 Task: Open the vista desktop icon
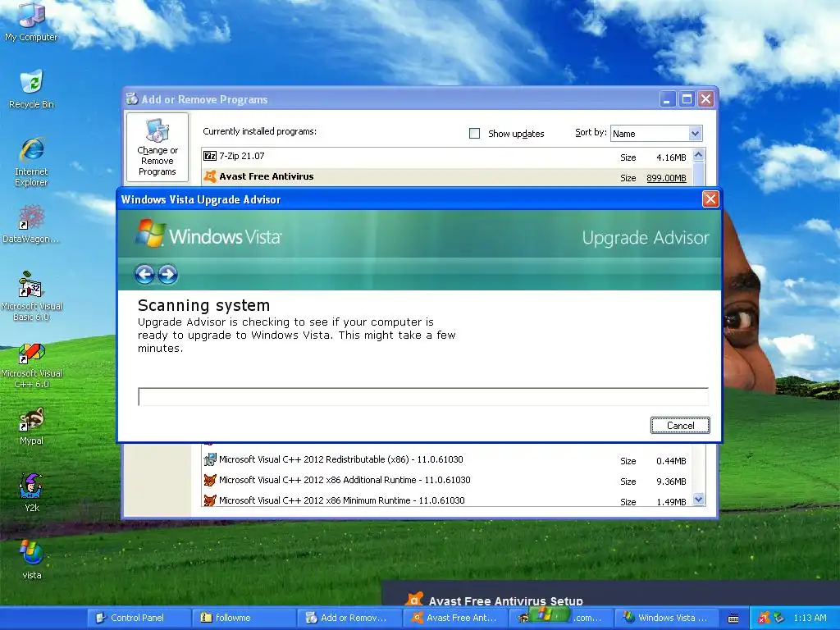click(31, 560)
